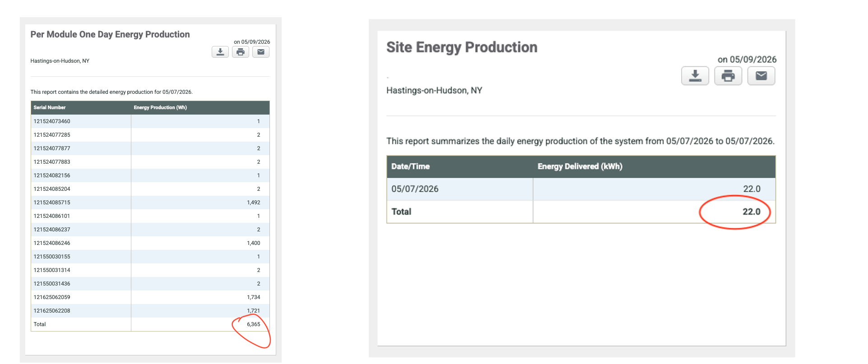Screen dimensions: 868x364
Task: Select serial number 121524085204
Action: (52, 189)
